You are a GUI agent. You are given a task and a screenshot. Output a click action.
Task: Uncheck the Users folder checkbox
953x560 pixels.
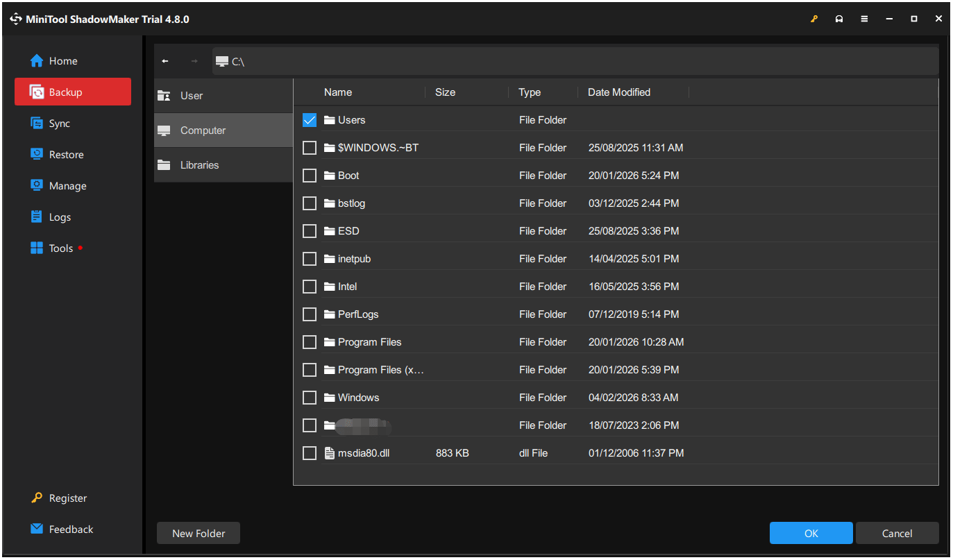coord(309,119)
